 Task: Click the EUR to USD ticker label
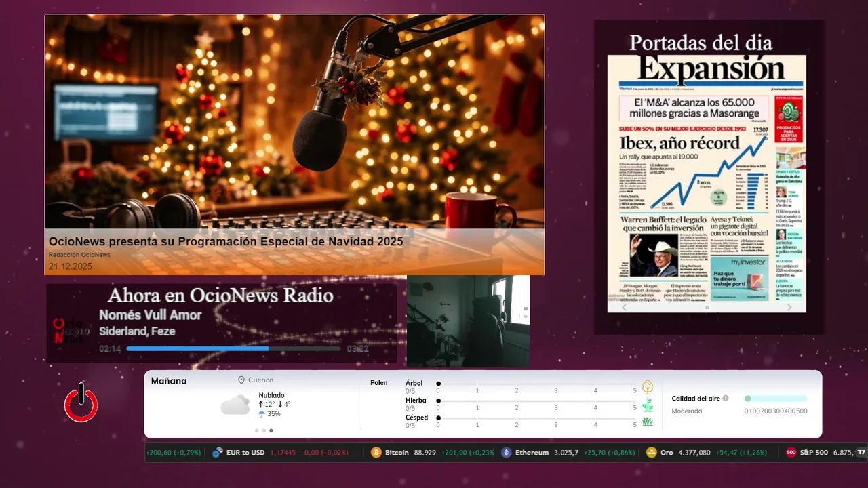pos(245,452)
